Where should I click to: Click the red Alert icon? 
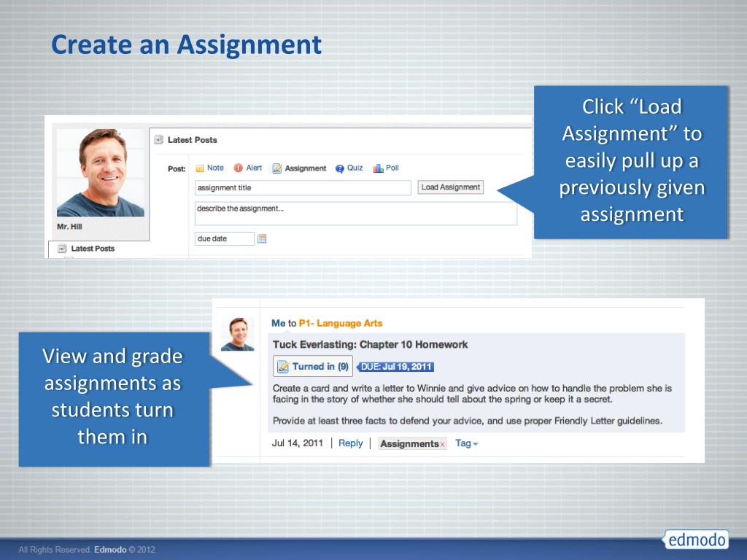click(239, 168)
